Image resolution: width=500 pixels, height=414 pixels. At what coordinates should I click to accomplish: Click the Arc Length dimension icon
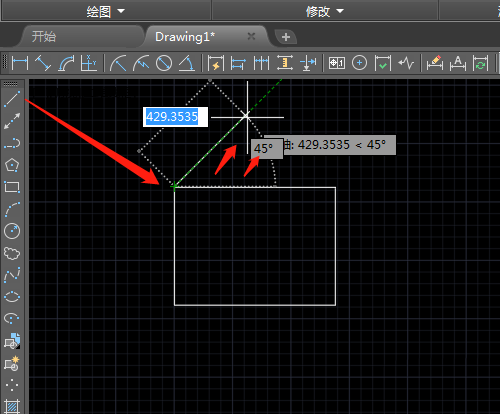pyautogui.click(x=66, y=63)
